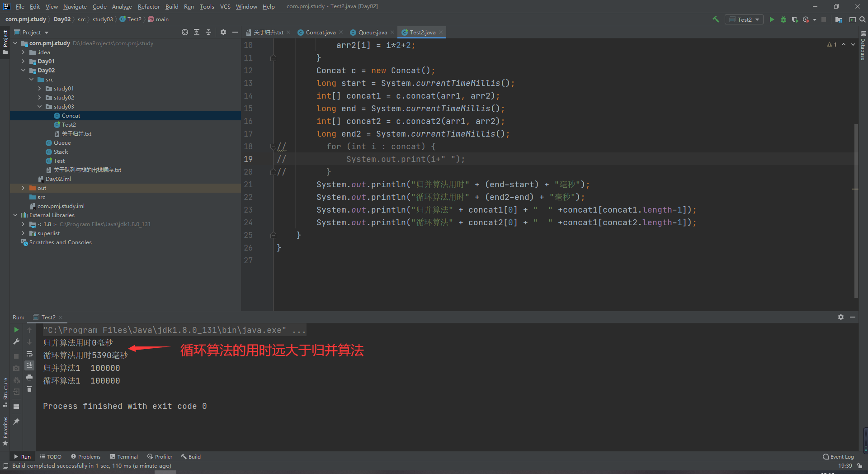
Task: Click line number 19 in the gutter
Action: tap(248, 159)
